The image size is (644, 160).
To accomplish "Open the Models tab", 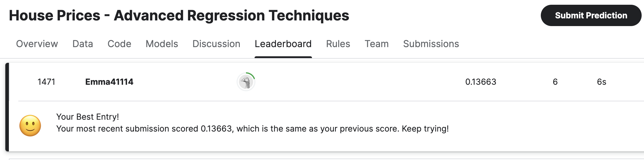I will coord(162,44).
